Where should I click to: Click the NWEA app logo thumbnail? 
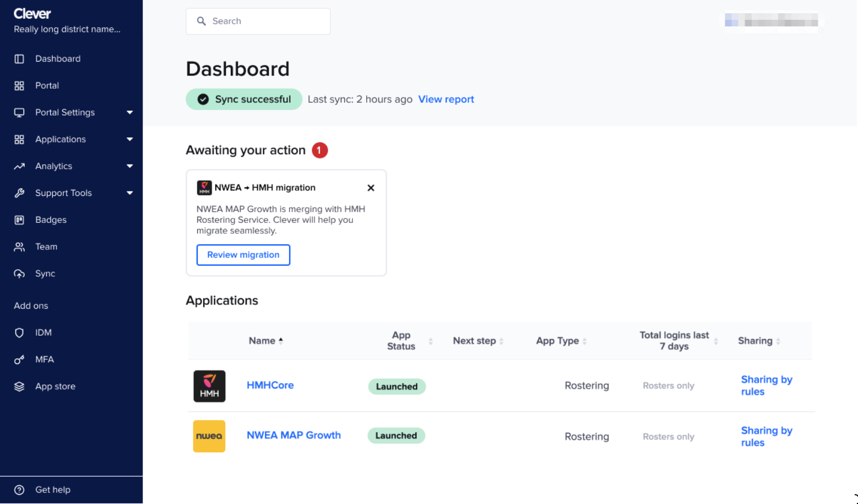click(209, 436)
